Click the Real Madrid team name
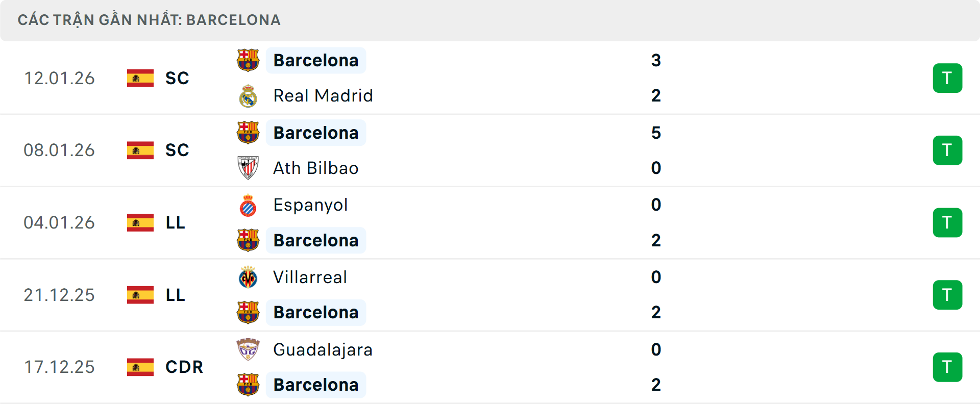This screenshot has height=404, width=980. click(x=323, y=95)
